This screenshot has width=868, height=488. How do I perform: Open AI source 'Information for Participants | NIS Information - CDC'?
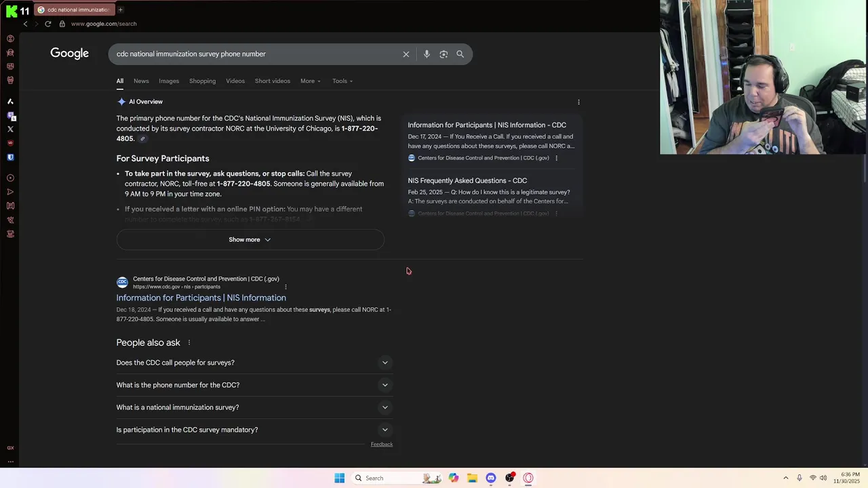tap(487, 125)
